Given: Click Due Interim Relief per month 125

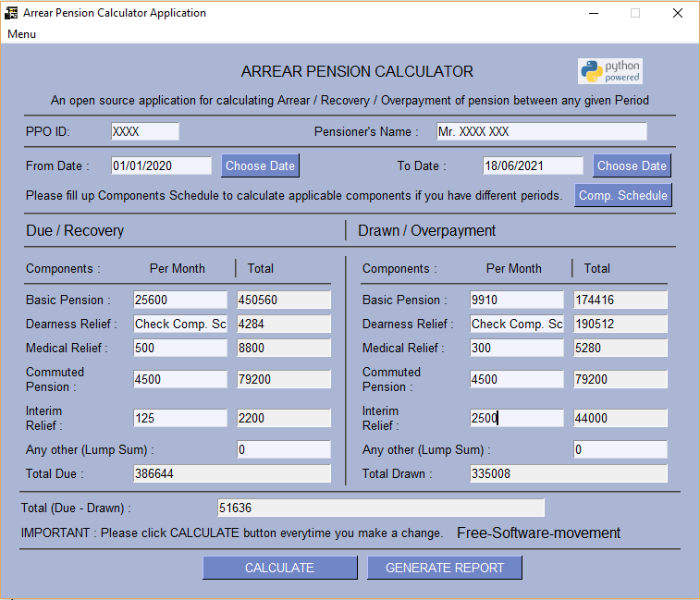Looking at the screenshot, I should coord(180,418).
